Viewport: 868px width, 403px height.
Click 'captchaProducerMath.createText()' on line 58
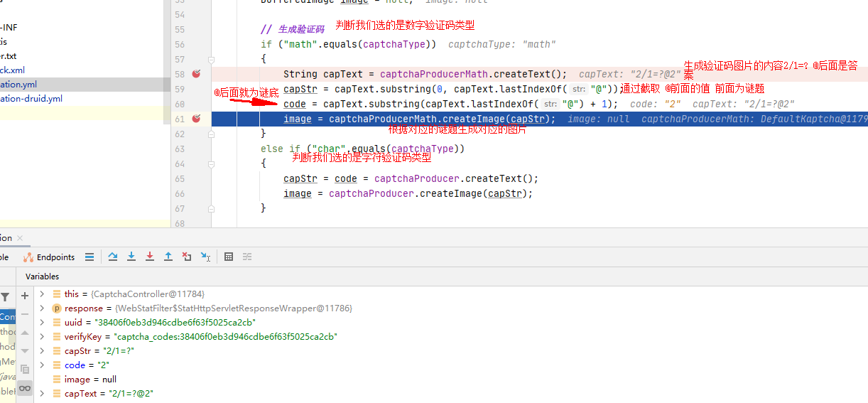click(473, 74)
